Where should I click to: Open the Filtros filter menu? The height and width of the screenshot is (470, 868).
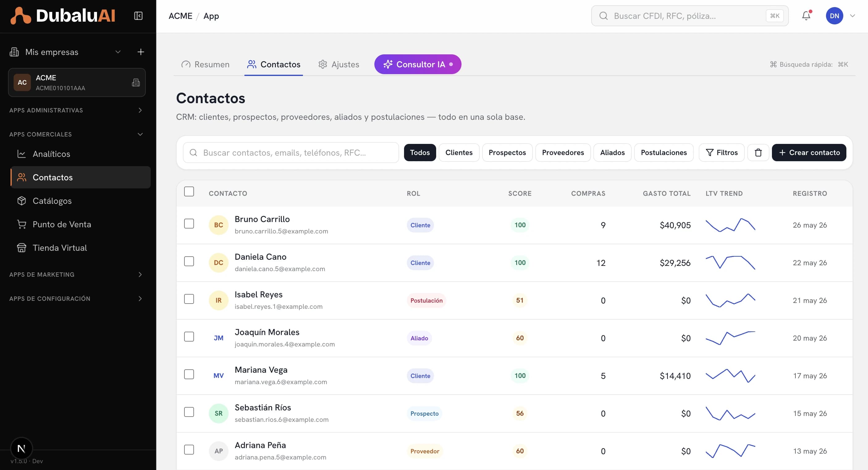coord(721,153)
